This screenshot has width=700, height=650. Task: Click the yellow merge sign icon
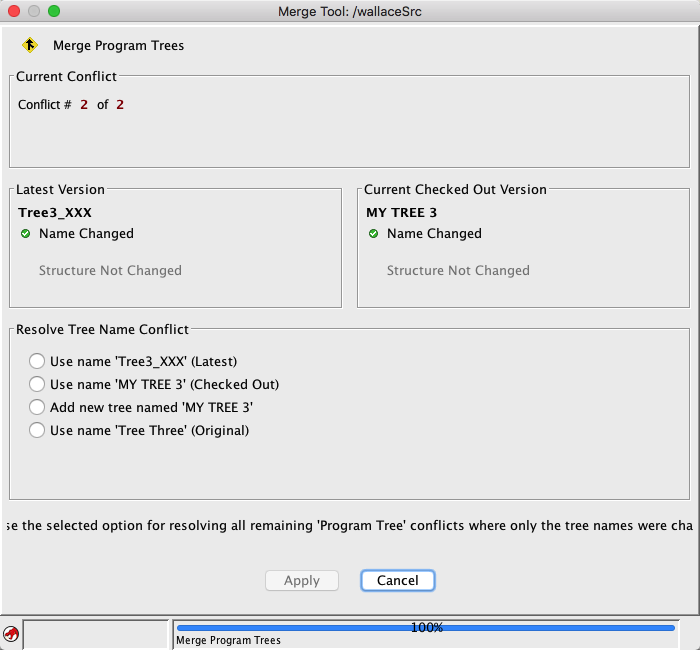[30, 45]
